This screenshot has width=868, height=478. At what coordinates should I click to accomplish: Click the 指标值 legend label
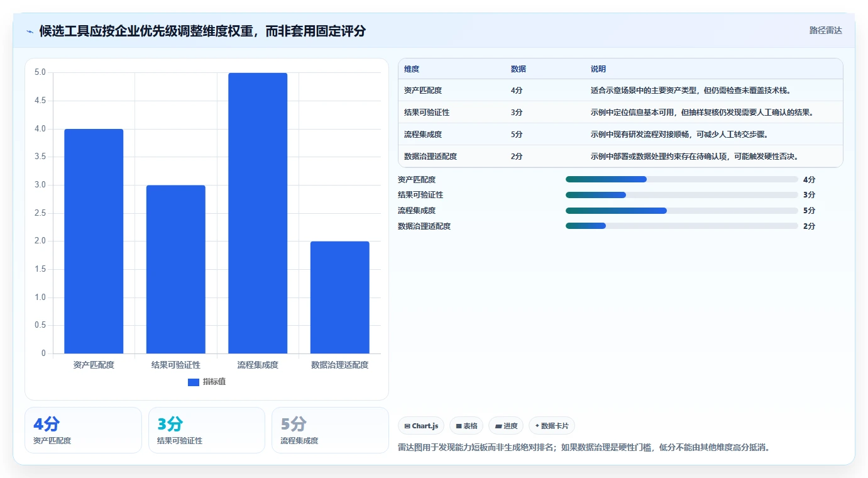(x=214, y=382)
